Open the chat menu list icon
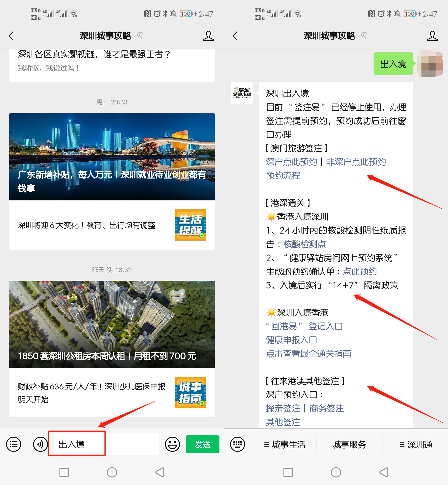 14,445
